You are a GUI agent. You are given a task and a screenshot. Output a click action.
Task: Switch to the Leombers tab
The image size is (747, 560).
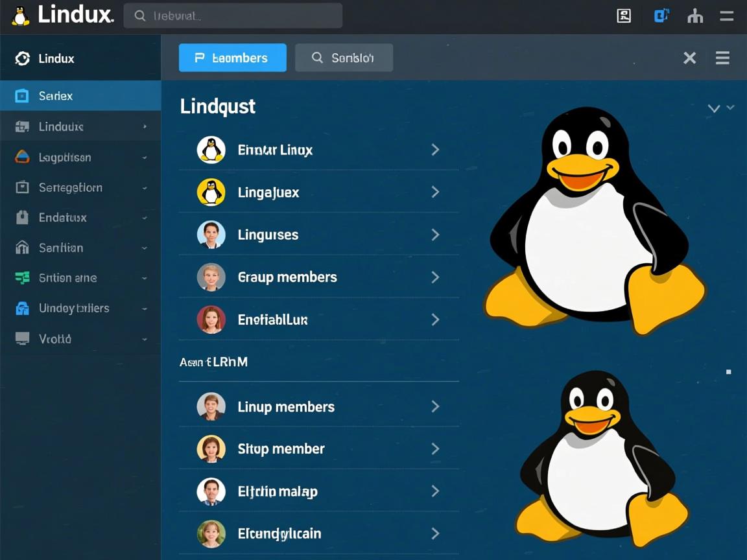pos(232,57)
